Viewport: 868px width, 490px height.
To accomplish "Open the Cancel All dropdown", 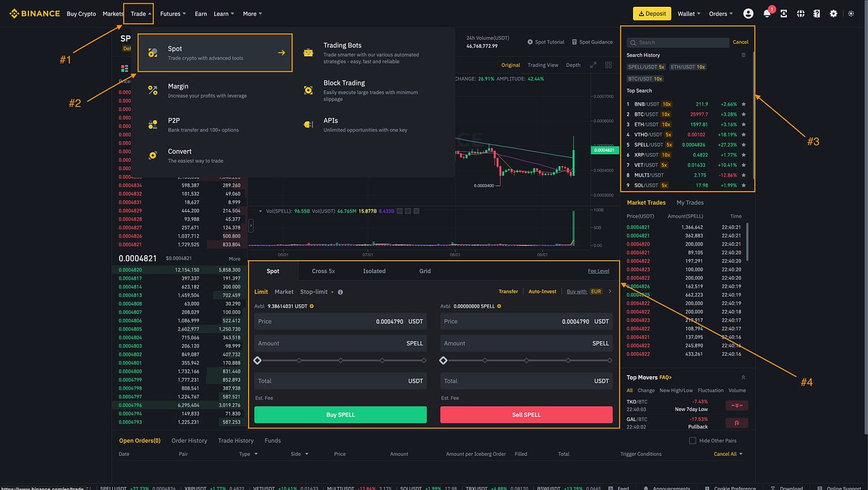I will point(728,454).
